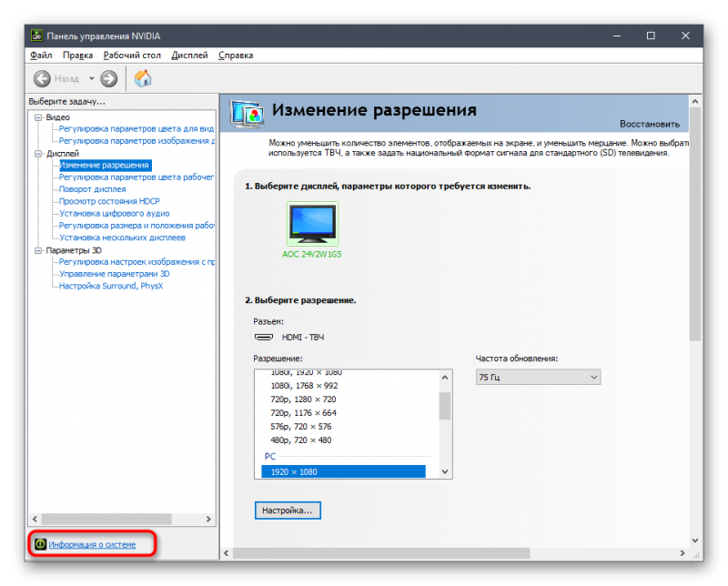Open the back history dropdown arrow
The image size is (728, 586).
click(92, 78)
